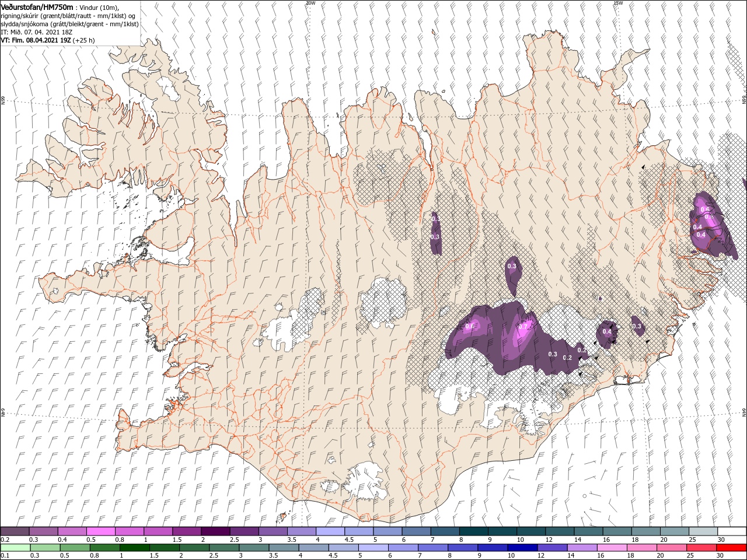
Task: Pick the dark teal snow swatch between 8 and 9
Action: [x=473, y=531]
